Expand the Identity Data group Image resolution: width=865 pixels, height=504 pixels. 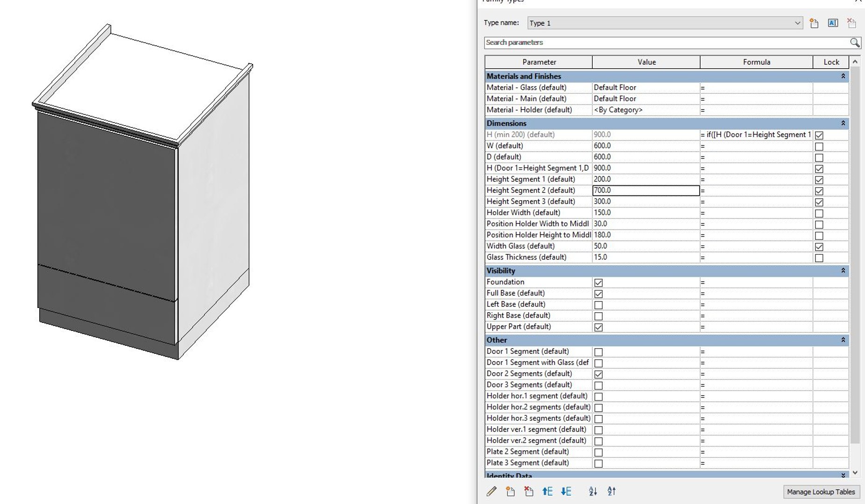pos(843,475)
